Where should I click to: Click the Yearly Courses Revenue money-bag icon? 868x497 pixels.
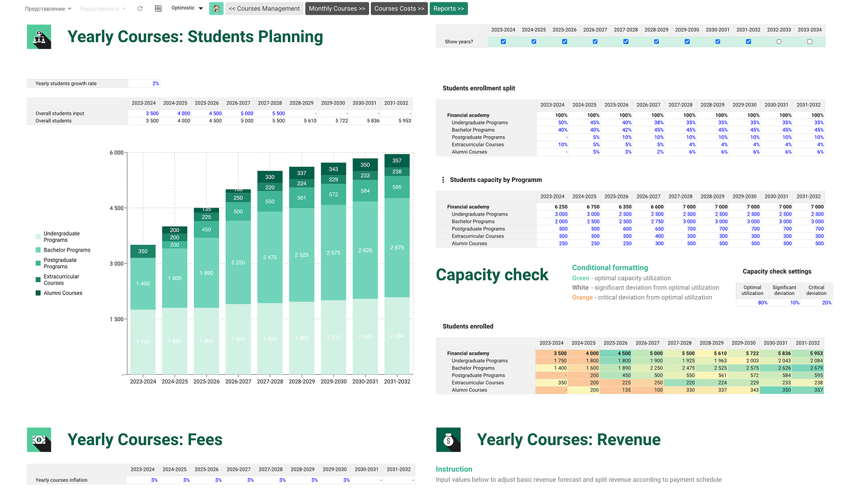[x=448, y=440]
